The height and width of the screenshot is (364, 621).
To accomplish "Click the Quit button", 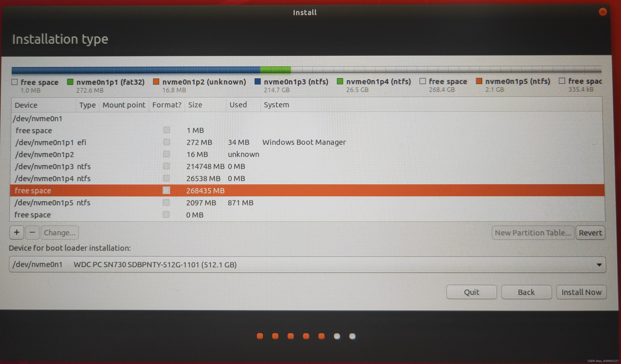I will tap(471, 292).
